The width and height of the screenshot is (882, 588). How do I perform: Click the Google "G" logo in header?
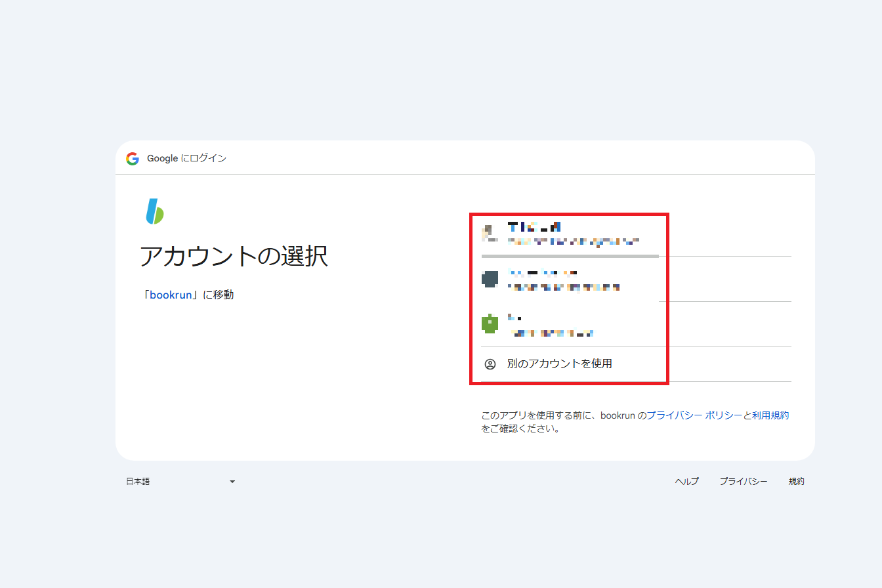pyautogui.click(x=133, y=158)
